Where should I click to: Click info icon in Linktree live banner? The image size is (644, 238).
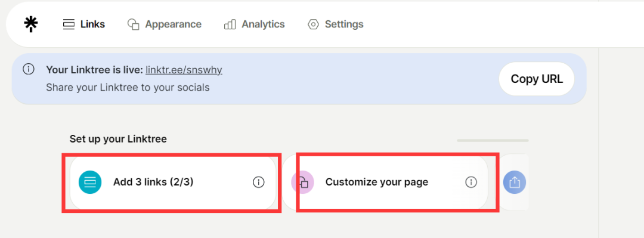pos(29,69)
